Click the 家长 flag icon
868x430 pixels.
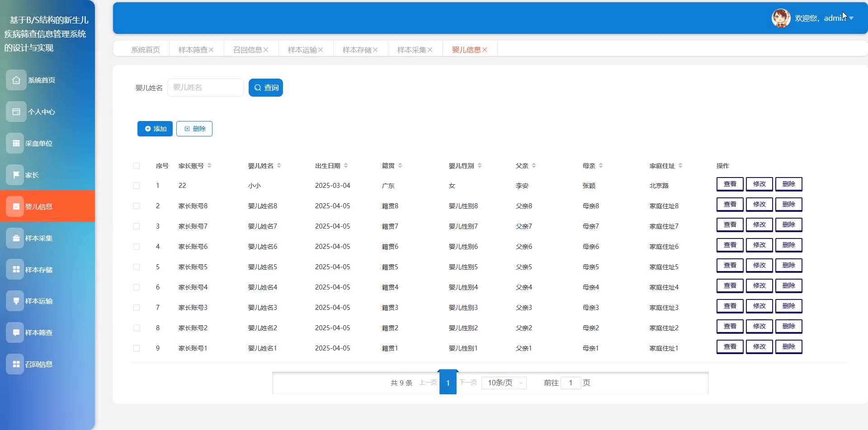coord(16,175)
